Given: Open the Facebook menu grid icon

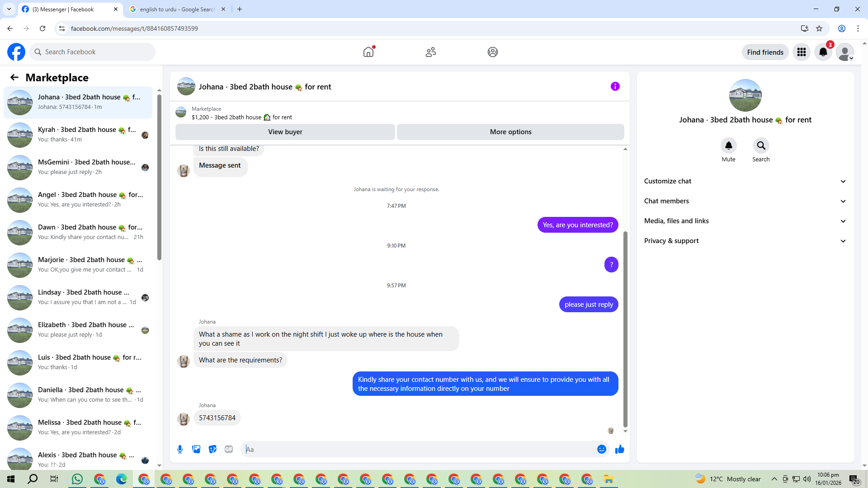Looking at the screenshot, I should click(x=802, y=52).
